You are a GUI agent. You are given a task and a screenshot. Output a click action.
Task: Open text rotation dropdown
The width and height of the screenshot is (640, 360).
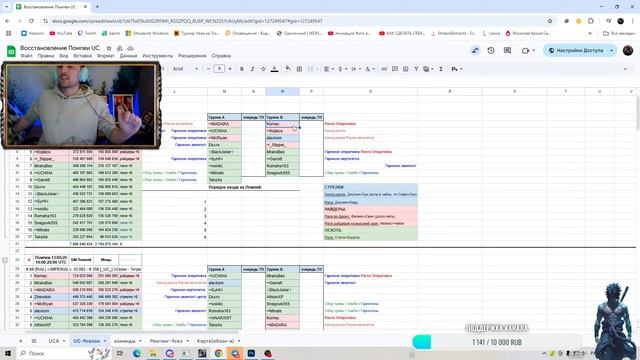(x=369, y=69)
